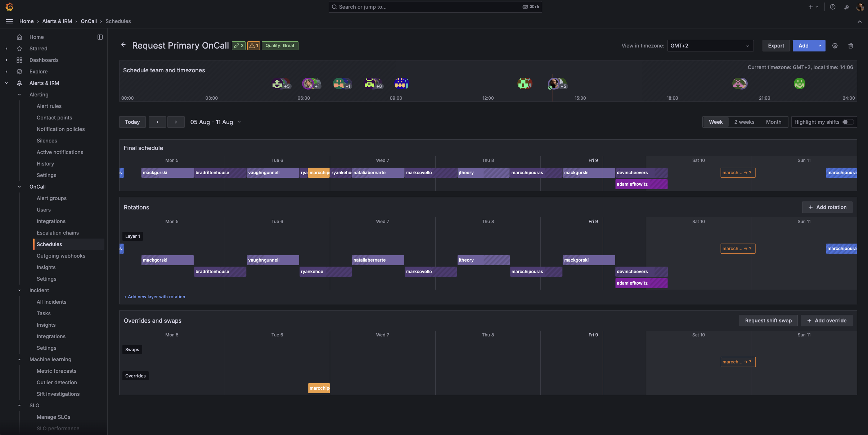
Task: Open OnCall from the breadcrumb trail
Action: tap(88, 21)
